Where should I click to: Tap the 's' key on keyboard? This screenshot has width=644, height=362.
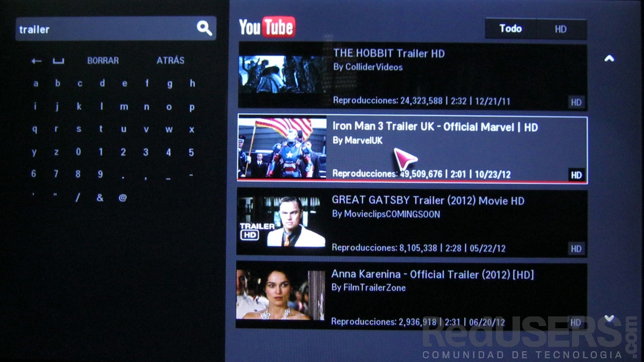click(x=78, y=129)
